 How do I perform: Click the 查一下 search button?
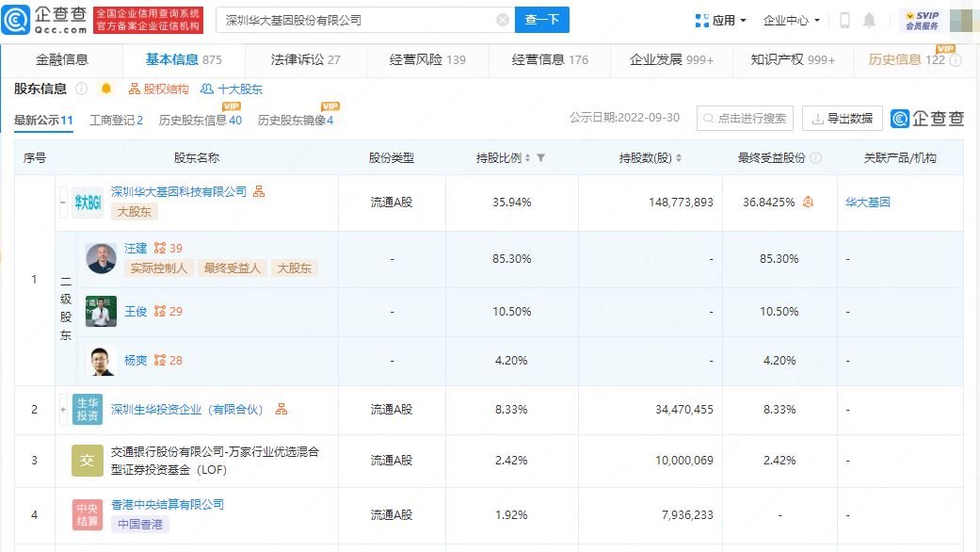tap(542, 20)
